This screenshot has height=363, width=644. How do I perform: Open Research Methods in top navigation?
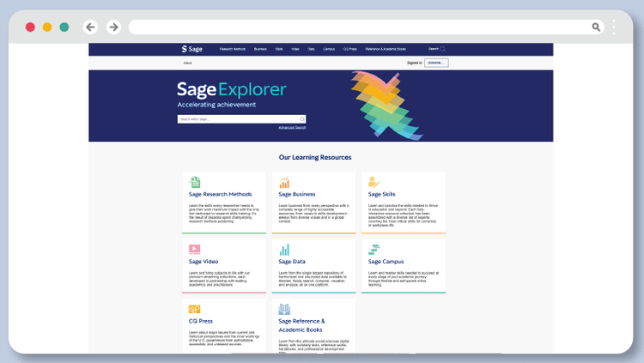pyautogui.click(x=233, y=49)
